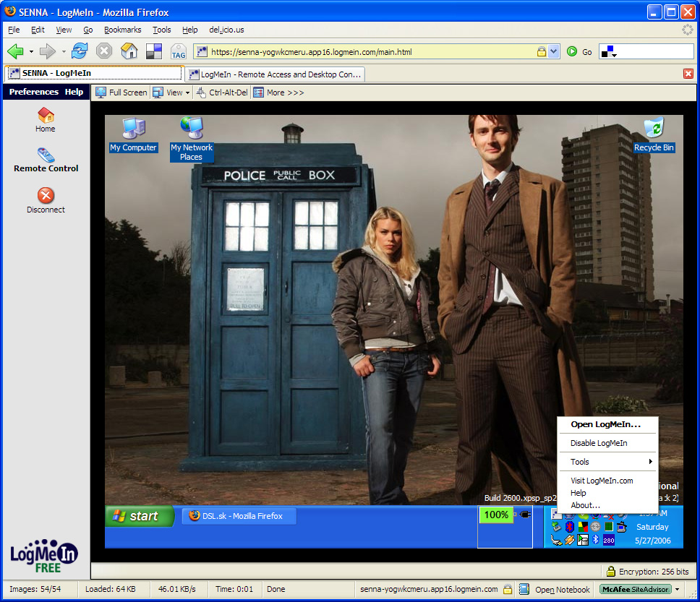Click DSL.sk - Mozilla Firefox taskbar button
Viewport: 700px width, 602px height.
coord(239,516)
